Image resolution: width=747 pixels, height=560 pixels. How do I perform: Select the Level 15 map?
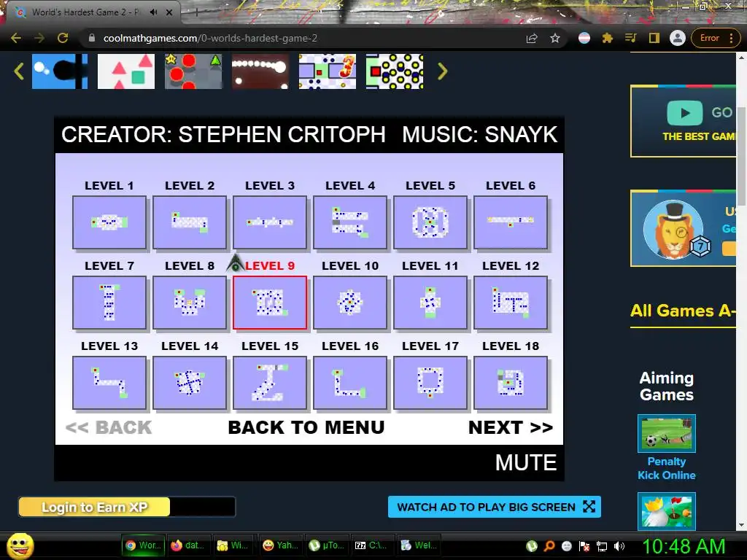[270, 382]
